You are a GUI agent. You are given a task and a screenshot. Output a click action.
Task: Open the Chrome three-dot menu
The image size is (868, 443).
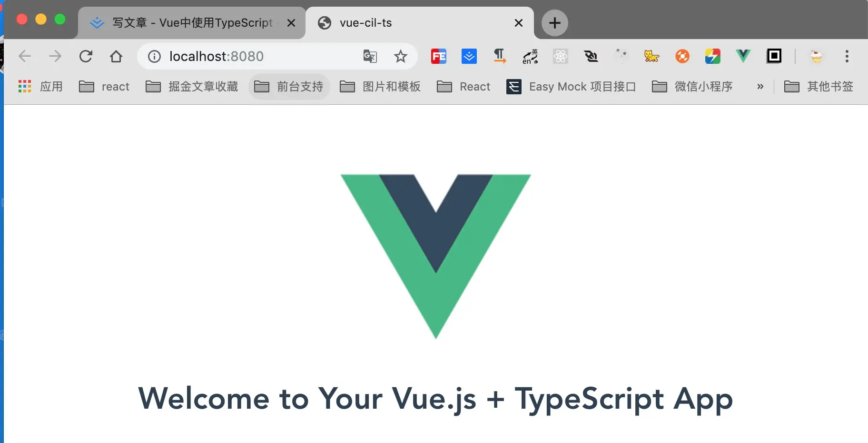[847, 56]
